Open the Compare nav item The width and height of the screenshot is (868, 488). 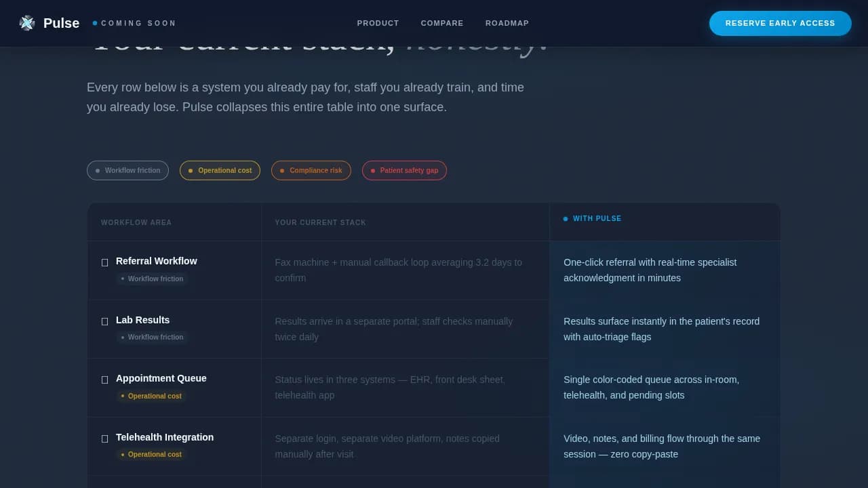[x=442, y=23]
